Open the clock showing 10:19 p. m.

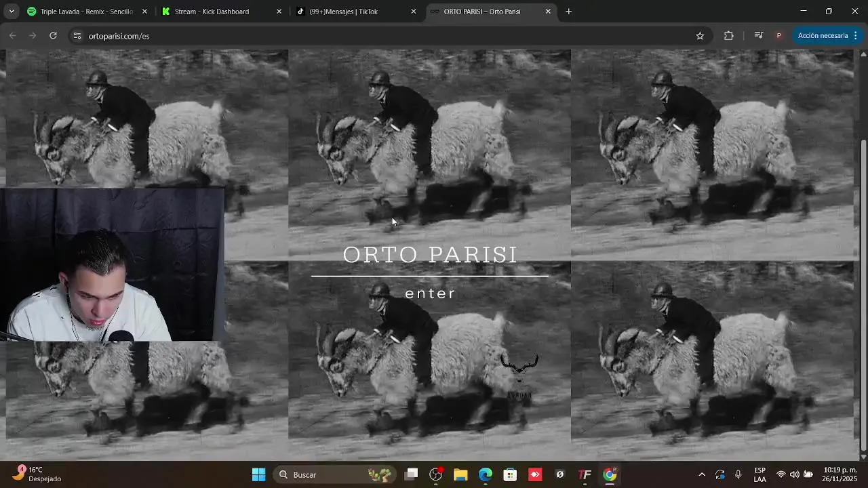click(x=840, y=474)
